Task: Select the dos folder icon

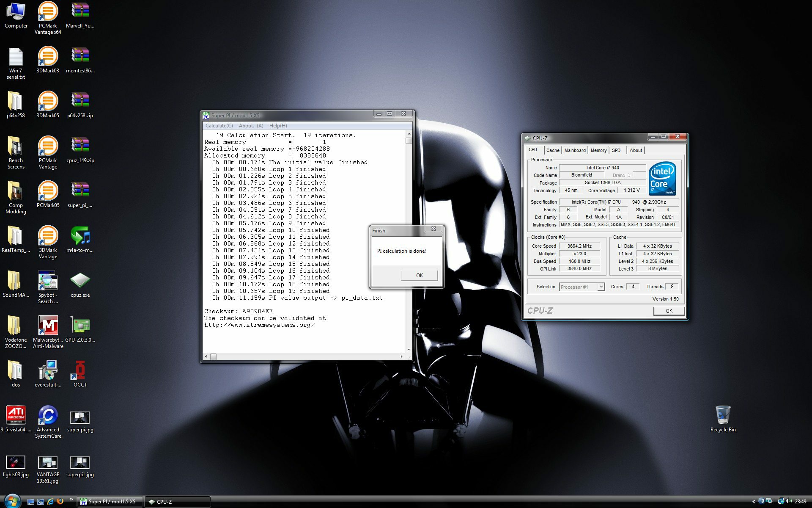Action: click(16, 374)
